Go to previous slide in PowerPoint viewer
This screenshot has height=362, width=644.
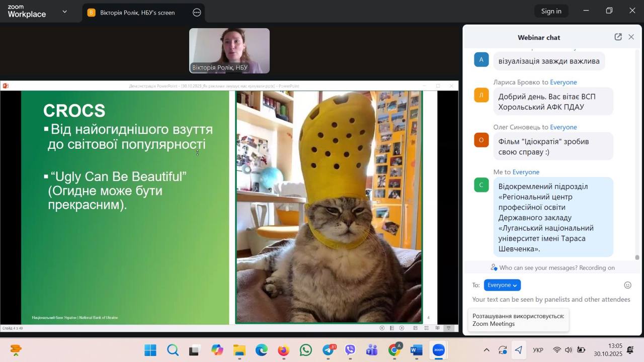point(382,328)
